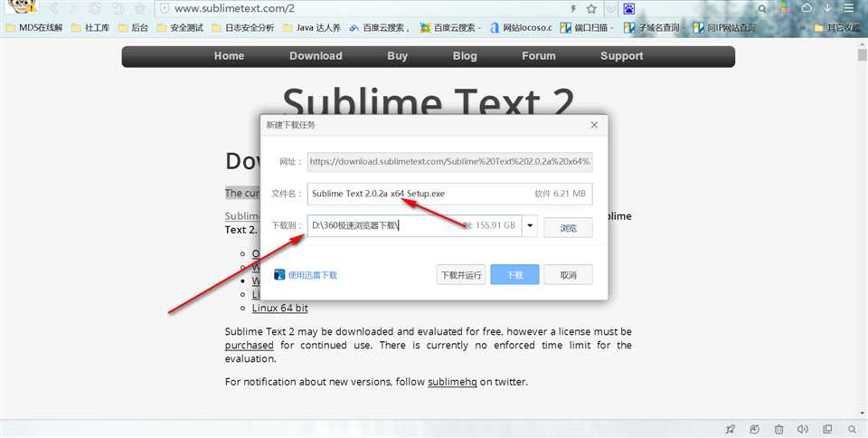
Task: Click the 取消 cancel button
Action: pyautogui.click(x=568, y=274)
